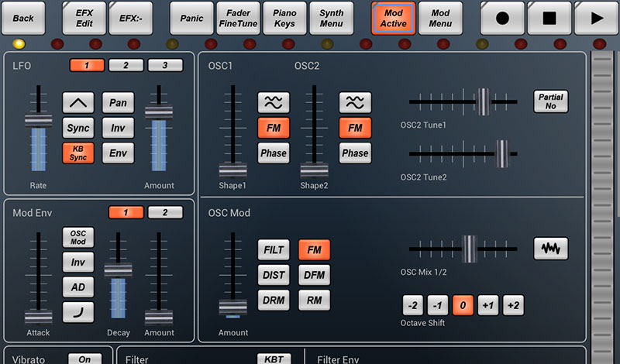Toggle the LFO Pan button

pyautogui.click(x=119, y=103)
